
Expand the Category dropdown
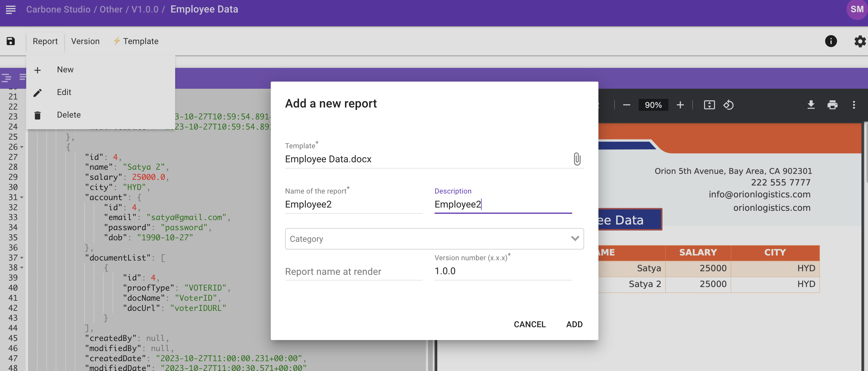coord(575,238)
